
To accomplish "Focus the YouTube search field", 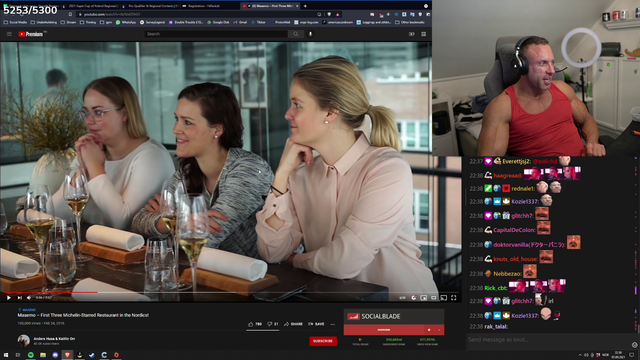I will [x=216, y=34].
